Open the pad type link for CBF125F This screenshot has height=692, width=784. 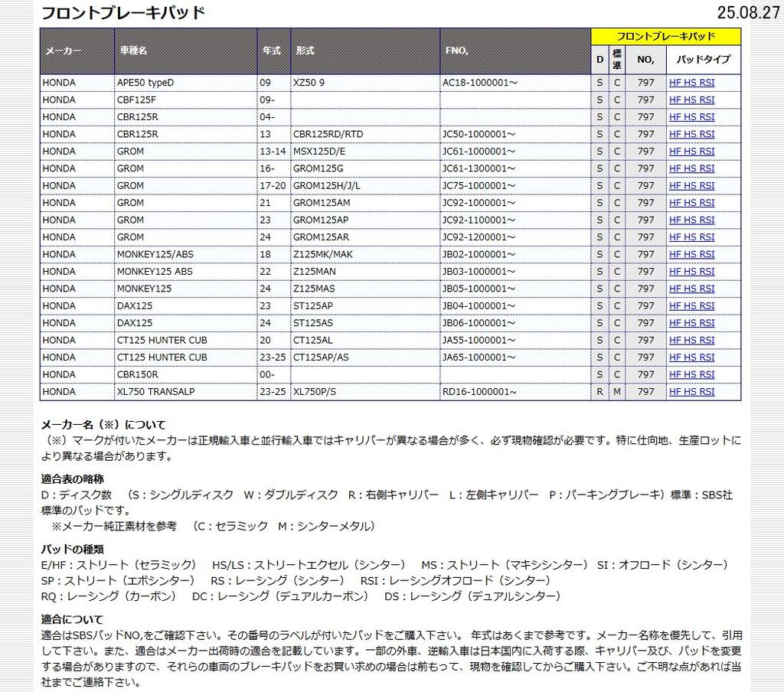pyautogui.click(x=691, y=100)
